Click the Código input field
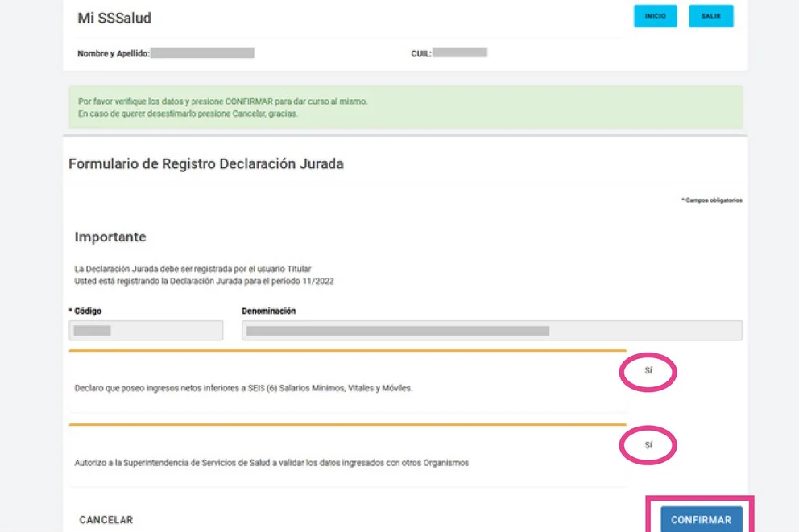 coord(145,330)
